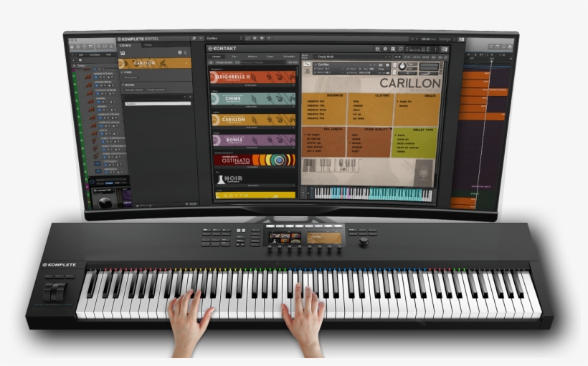Select 'rubbed' mallet type
Image resolution: width=588 pixels, height=366 pixels.
401,151
